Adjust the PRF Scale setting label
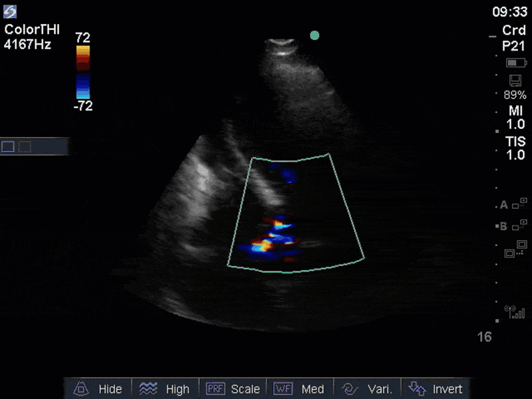 (245, 389)
